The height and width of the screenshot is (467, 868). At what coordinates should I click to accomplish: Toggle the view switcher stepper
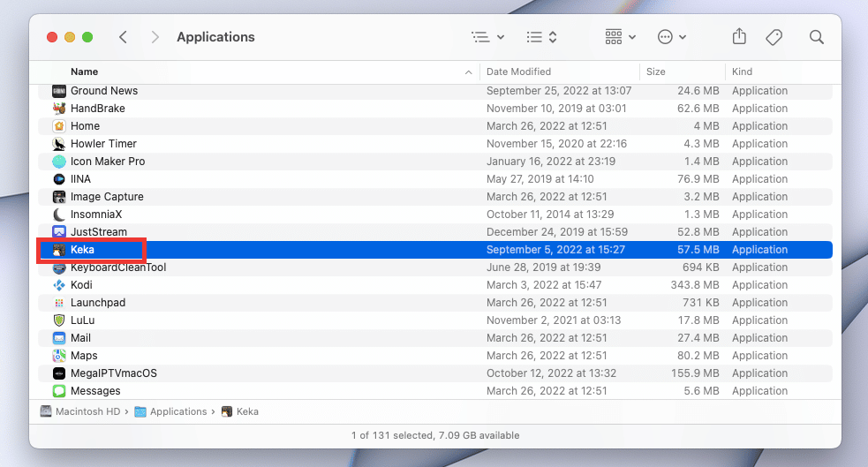[x=541, y=37]
